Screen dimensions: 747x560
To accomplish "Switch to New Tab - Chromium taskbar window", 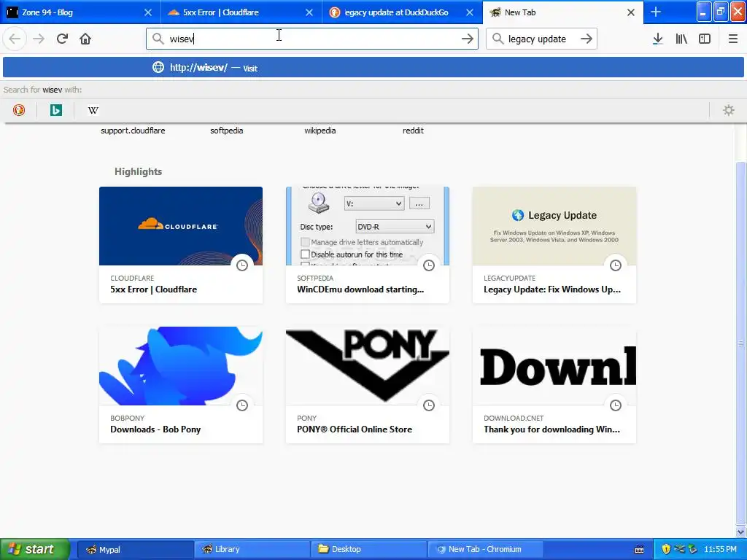I will [x=485, y=549].
